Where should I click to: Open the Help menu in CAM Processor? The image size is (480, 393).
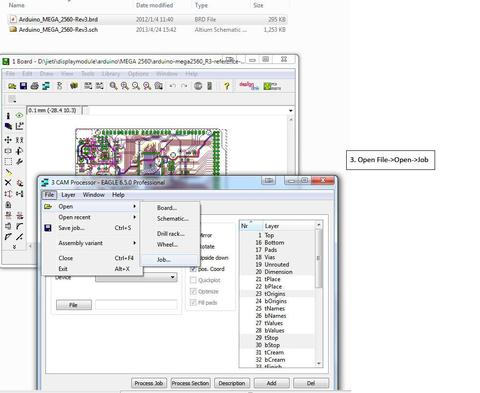click(118, 195)
